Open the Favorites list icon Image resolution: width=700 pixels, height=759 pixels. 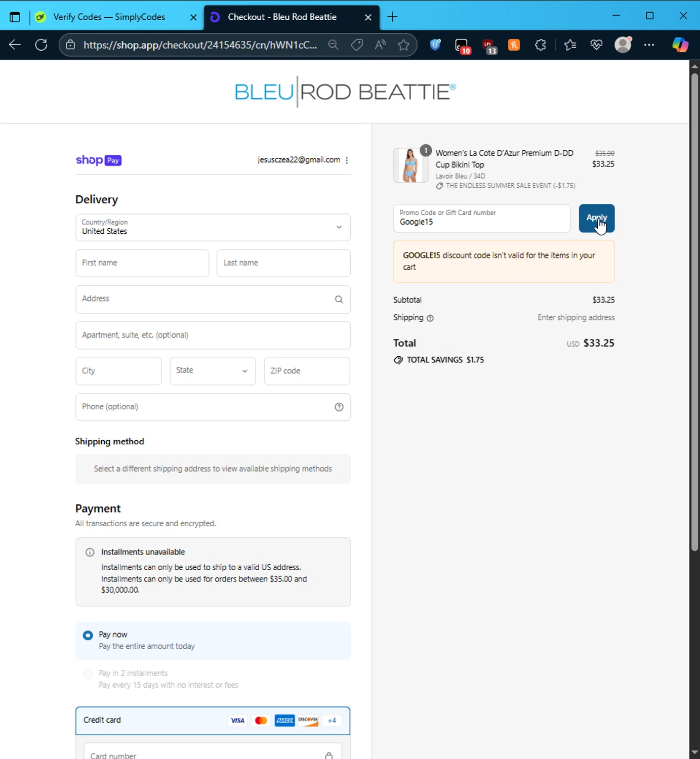570,45
